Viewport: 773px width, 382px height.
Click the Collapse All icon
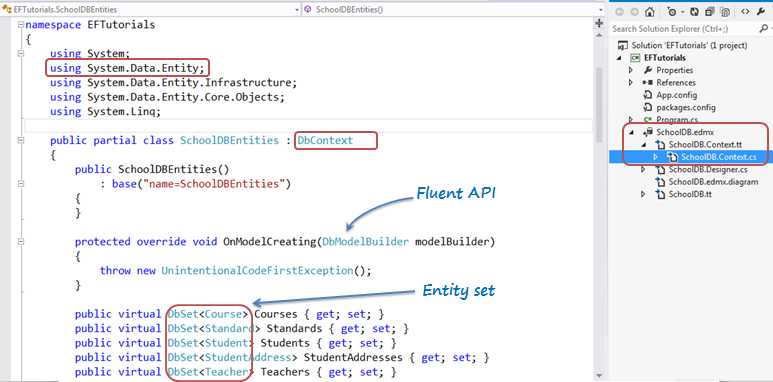pyautogui.click(x=710, y=12)
